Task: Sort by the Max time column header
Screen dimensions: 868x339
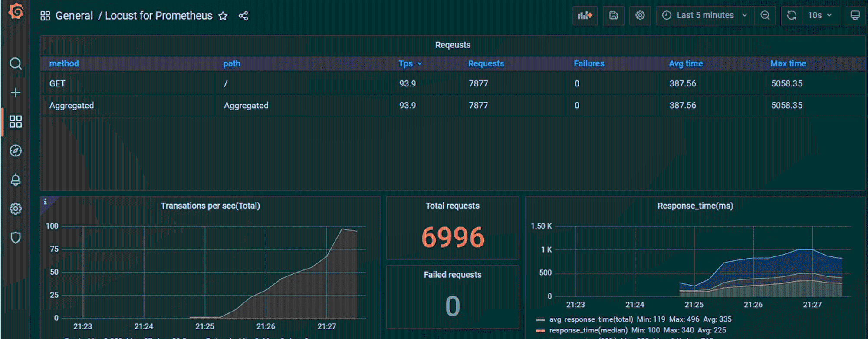Action: [788, 64]
